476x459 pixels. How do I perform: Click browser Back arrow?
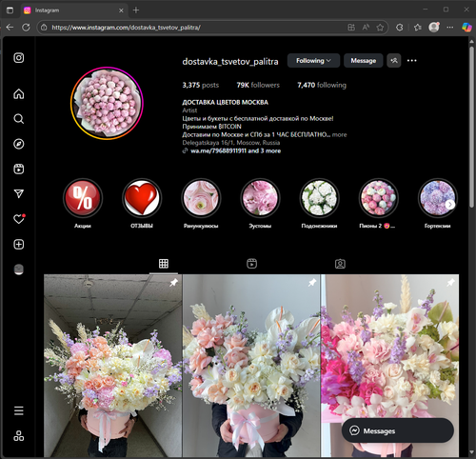pos(10,28)
